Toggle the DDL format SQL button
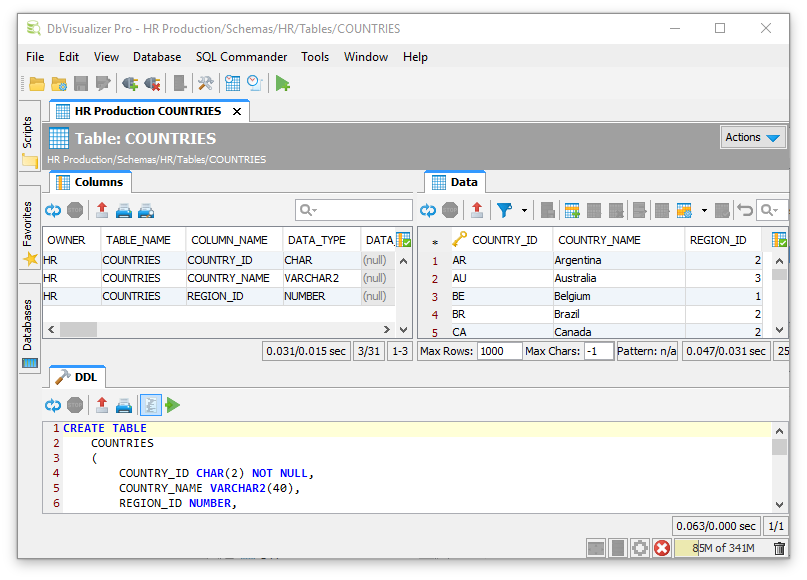This screenshot has height=580, width=807. point(149,405)
